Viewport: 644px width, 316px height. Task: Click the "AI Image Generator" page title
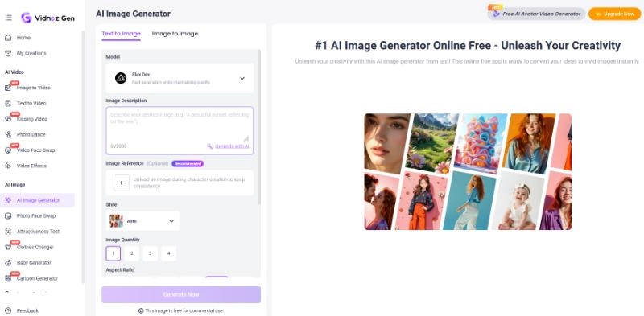pyautogui.click(x=133, y=14)
